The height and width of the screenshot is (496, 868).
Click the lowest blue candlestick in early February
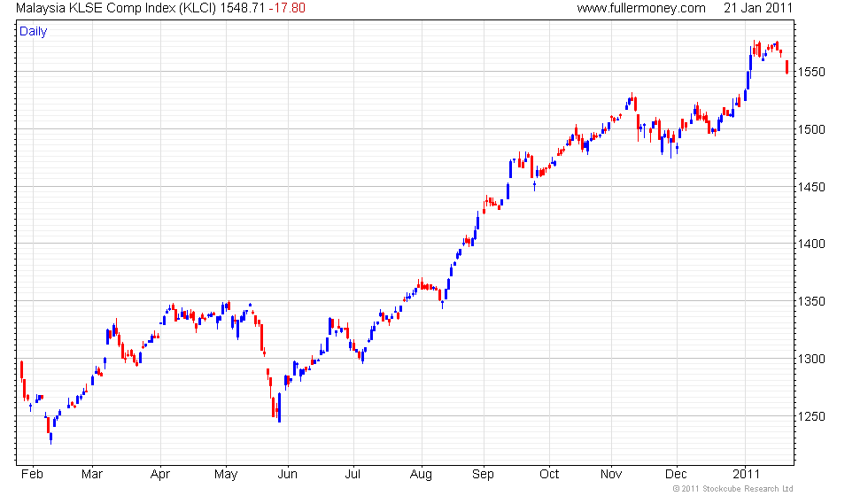click(x=51, y=438)
